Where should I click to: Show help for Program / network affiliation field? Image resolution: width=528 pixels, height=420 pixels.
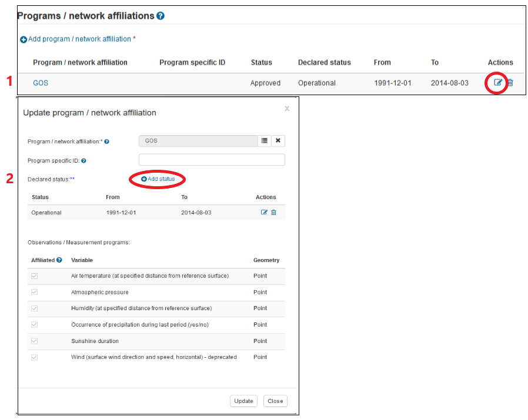coord(107,142)
